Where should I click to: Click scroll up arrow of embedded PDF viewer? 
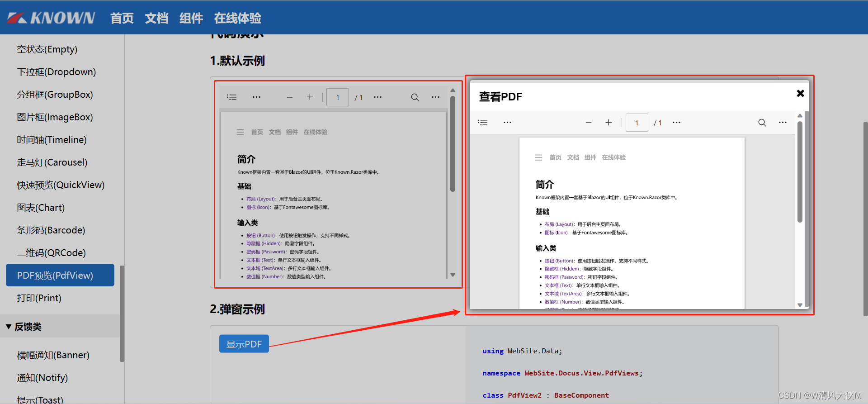453,90
